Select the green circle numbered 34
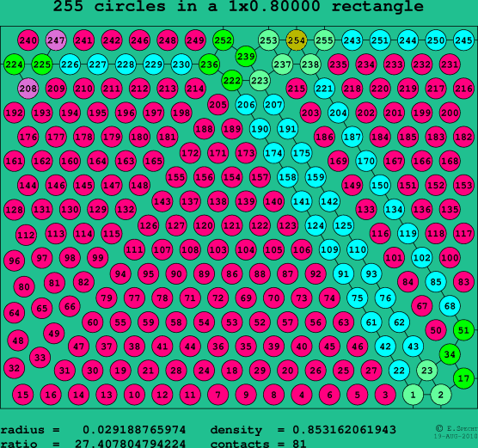 pos(450,354)
